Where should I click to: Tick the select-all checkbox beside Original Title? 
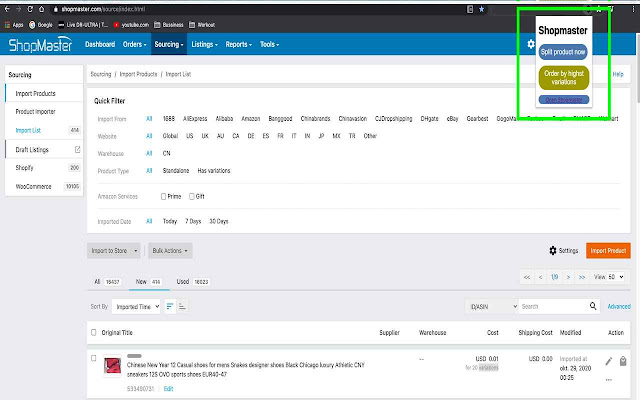tap(93, 333)
